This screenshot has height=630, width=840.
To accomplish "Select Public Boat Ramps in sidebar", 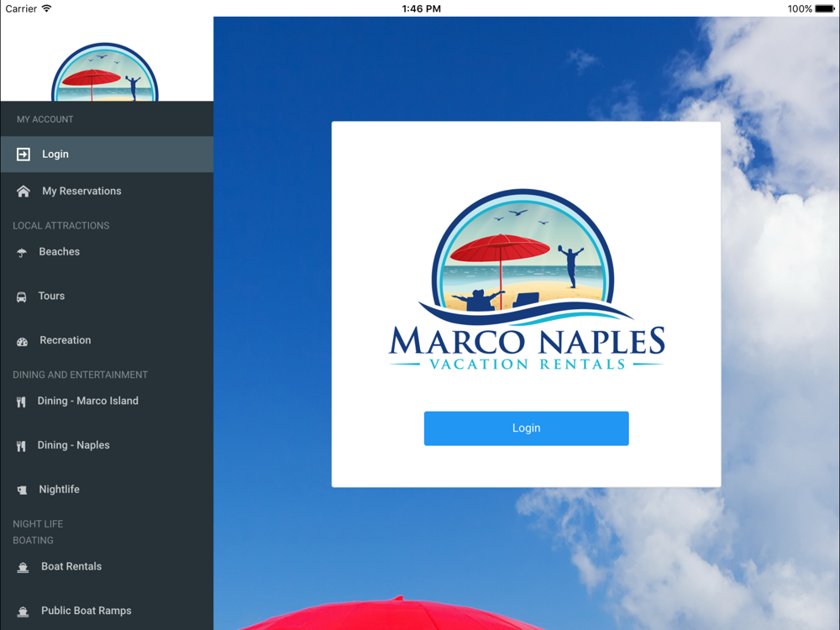I will [x=87, y=611].
